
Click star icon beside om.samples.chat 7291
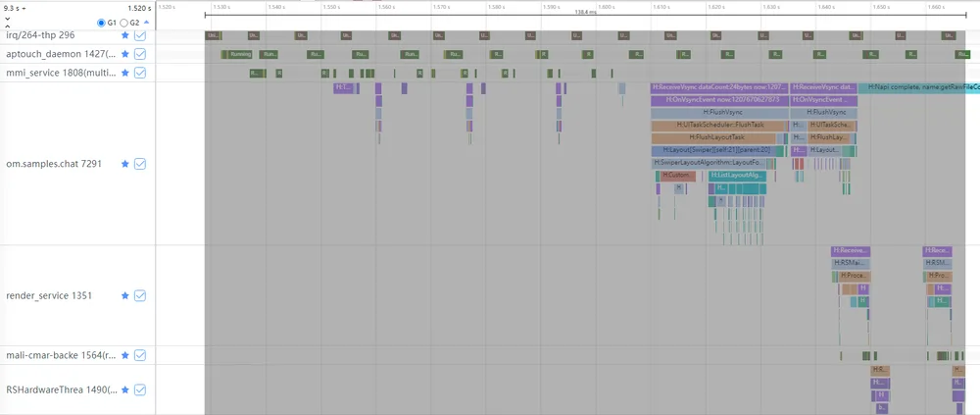125,164
